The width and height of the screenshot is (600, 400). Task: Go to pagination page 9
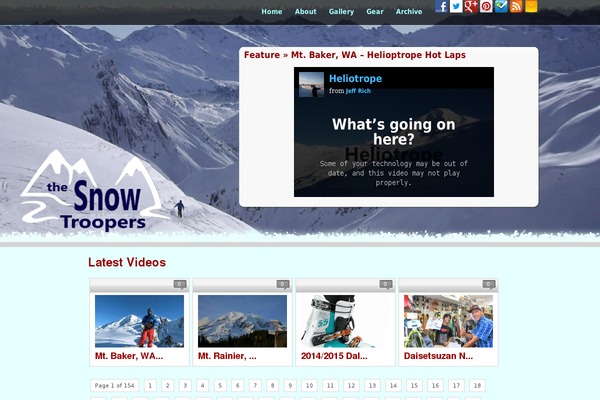[x=290, y=385]
